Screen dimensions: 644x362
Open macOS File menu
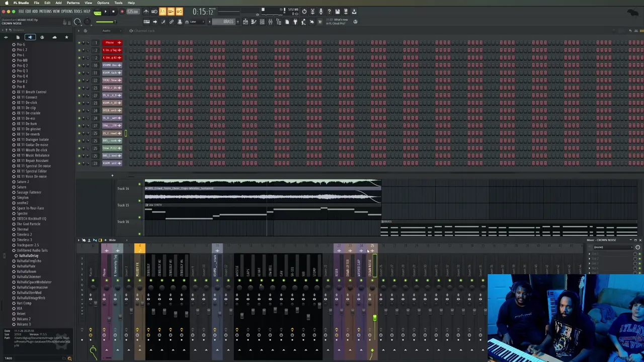click(37, 3)
